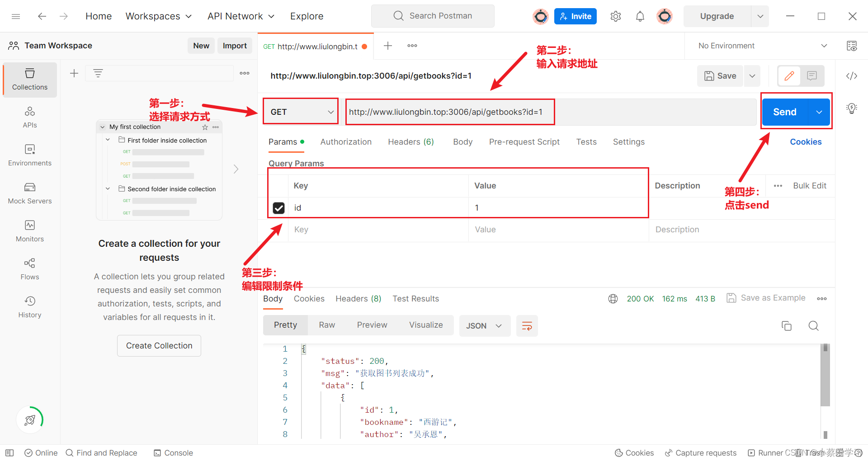Switch response view to Raw

327,325
